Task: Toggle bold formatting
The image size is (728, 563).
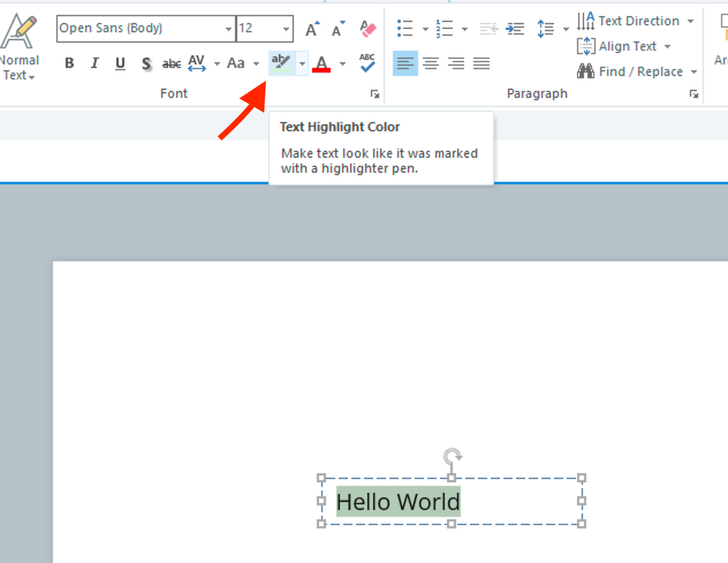Action: (69, 64)
